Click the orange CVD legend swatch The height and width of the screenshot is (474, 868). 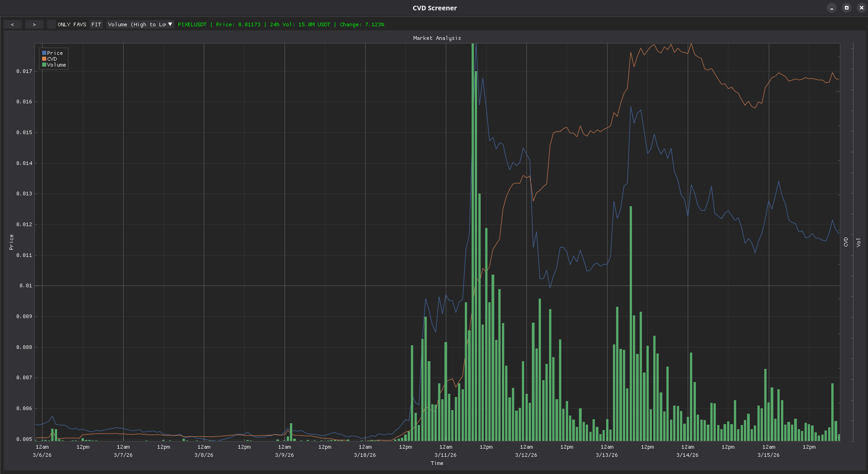click(44, 59)
